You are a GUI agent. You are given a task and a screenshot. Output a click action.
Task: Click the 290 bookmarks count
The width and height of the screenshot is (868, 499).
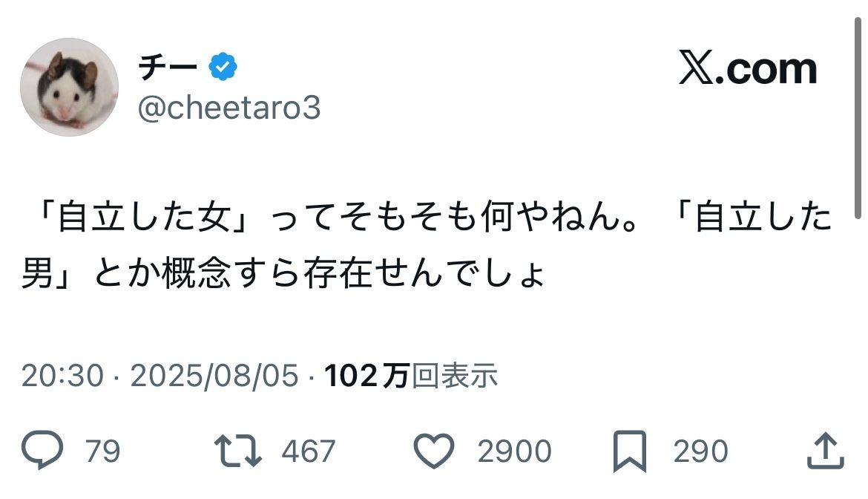click(x=700, y=451)
